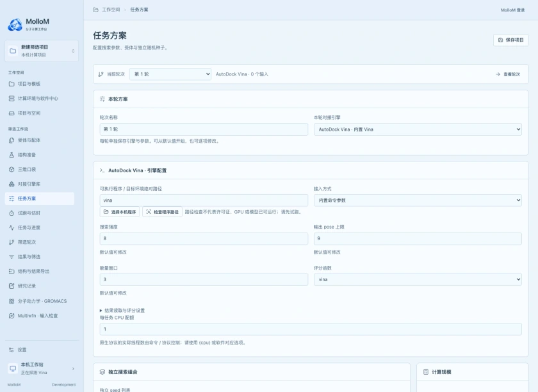Click terminal icon in AutoDock Vina 引擎配置 header
Image resolution: width=538 pixels, height=392 pixels.
pyautogui.click(x=102, y=170)
